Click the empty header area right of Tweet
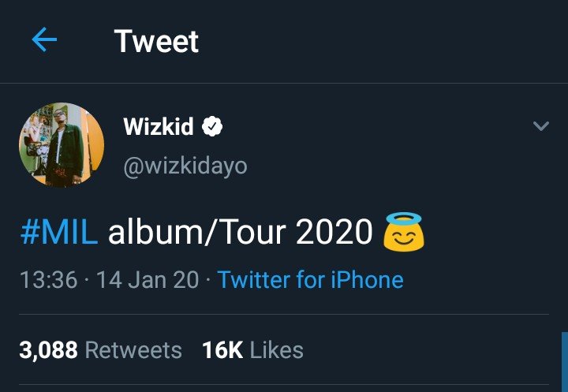 point(379,41)
